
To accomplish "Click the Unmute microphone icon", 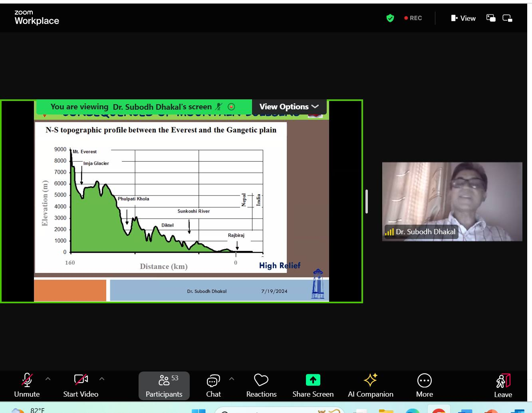I will pos(27,380).
